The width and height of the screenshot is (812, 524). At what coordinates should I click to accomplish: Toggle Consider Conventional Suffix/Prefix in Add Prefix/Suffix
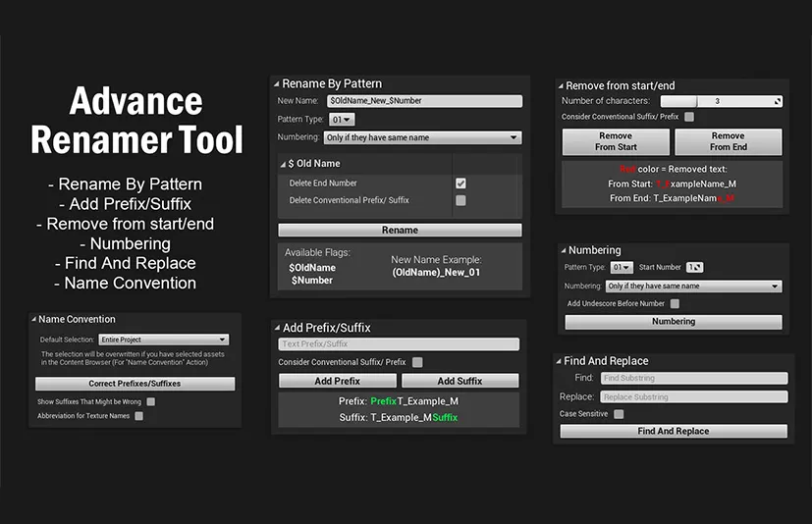point(417,362)
